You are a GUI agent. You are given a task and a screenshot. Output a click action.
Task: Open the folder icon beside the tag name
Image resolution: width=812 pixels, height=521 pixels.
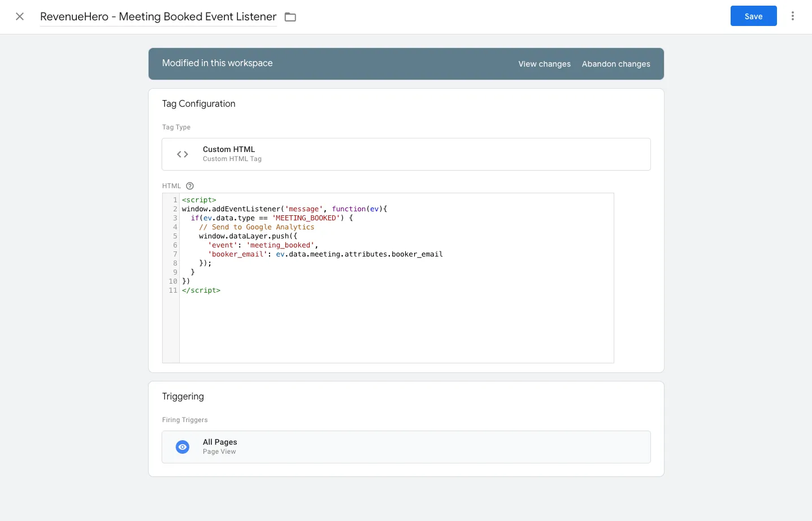(x=290, y=17)
